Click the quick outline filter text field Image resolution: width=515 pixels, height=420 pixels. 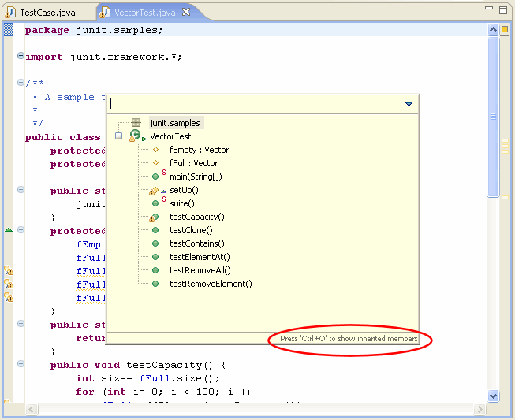coord(255,104)
